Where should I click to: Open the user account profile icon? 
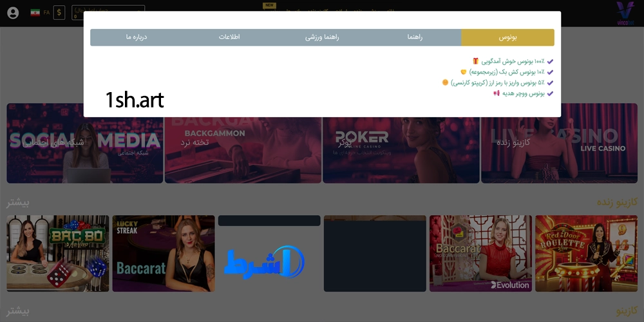(13, 13)
